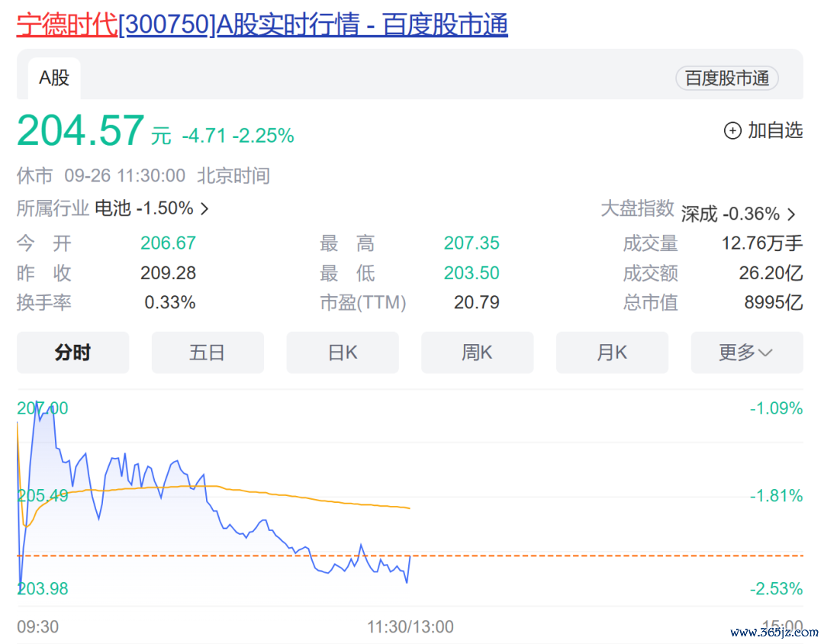Viewport: 824px width, 644px height.
Task: Click the 所属行业 label
Action: tap(53, 208)
